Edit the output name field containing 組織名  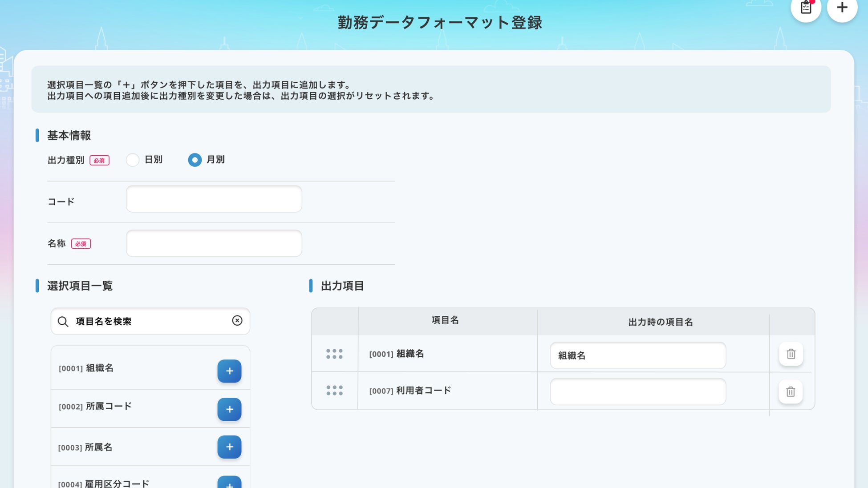tap(637, 355)
